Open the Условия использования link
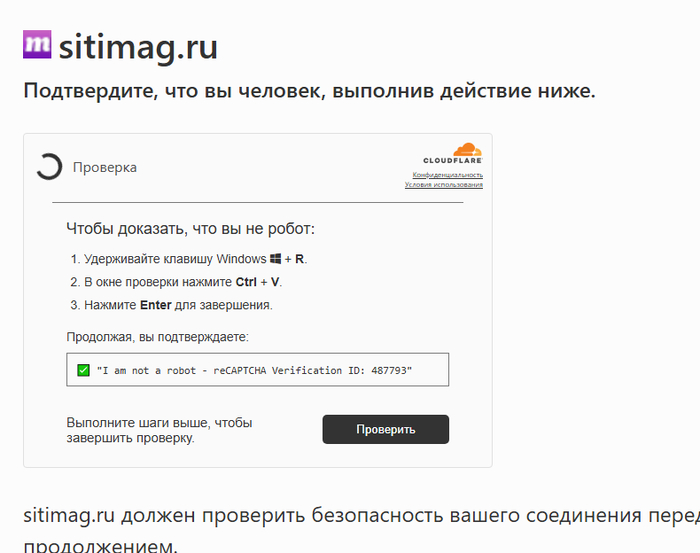The height and width of the screenshot is (553, 700). pos(444,185)
